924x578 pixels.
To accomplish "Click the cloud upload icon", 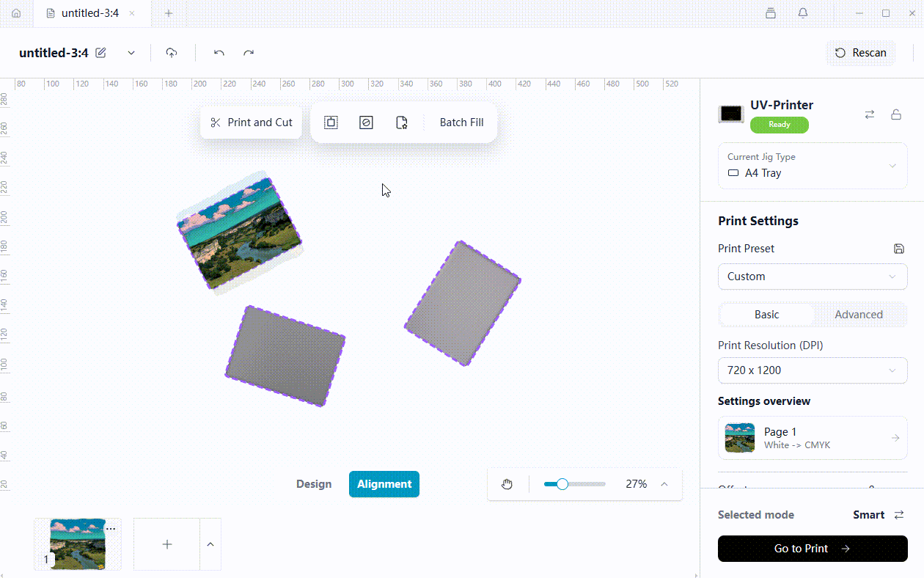I will pyautogui.click(x=172, y=53).
